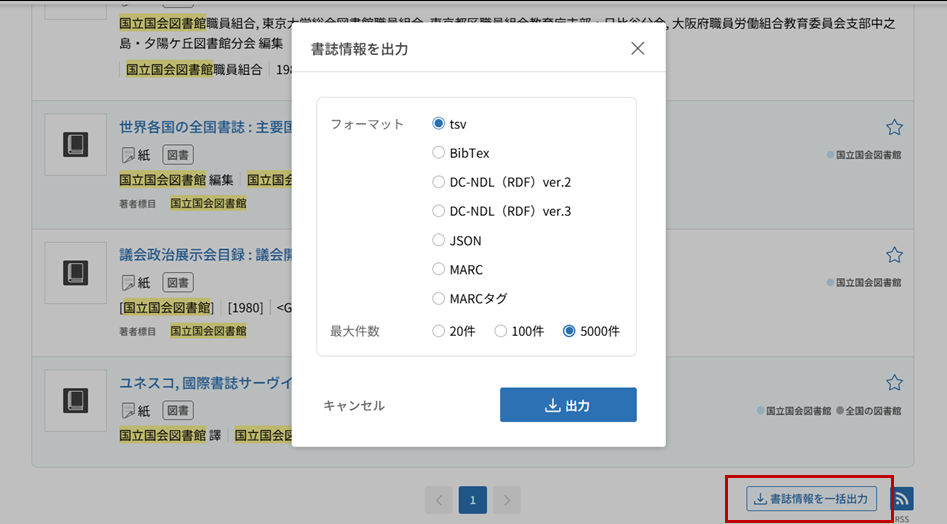947x524 pixels.
Task: Go to the previous results page
Action: coord(438,500)
